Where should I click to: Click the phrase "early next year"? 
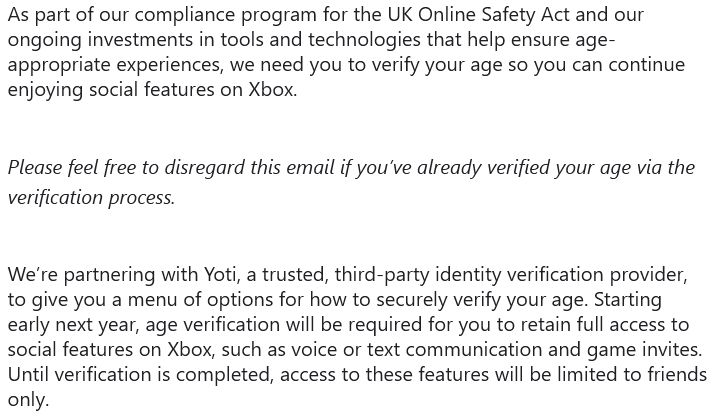pos(73,325)
